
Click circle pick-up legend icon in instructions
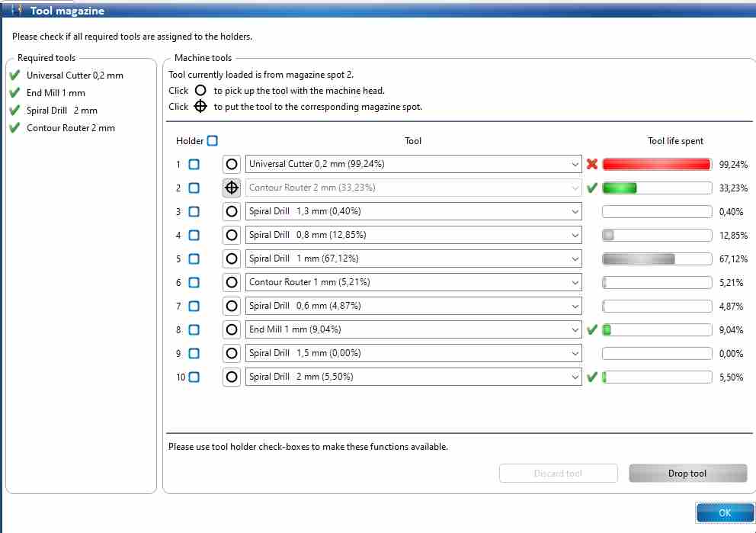(200, 90)
